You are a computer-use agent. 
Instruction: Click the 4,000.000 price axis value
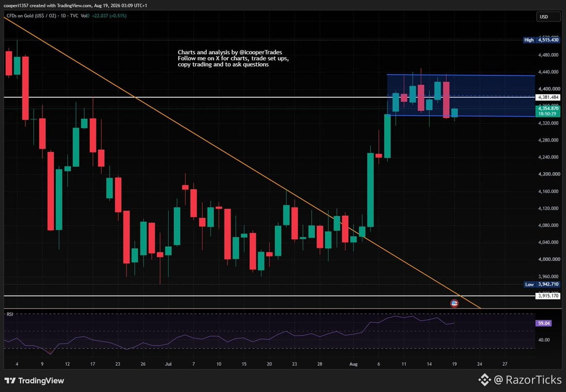click(549, 259)
